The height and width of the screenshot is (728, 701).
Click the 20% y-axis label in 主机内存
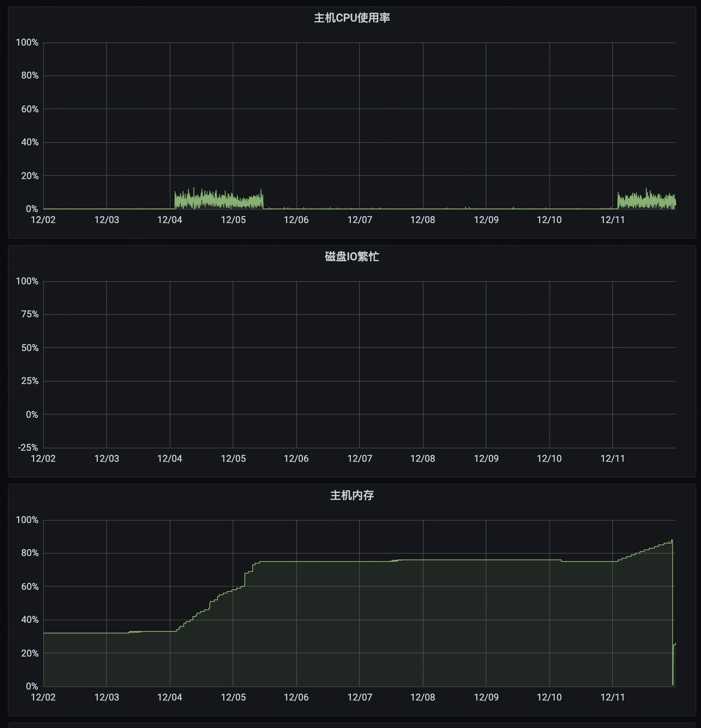pos(30,653)
